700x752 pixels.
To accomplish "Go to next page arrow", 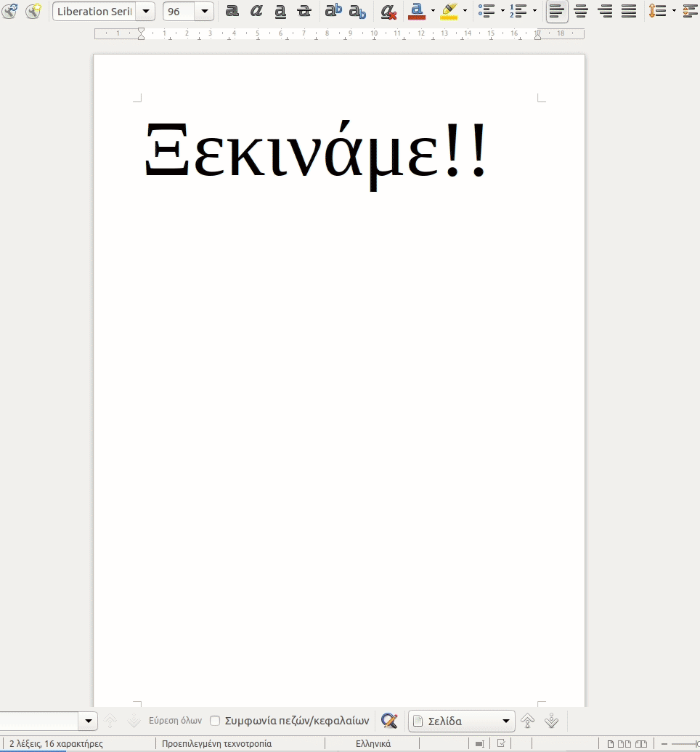I will tap(551, 720).
